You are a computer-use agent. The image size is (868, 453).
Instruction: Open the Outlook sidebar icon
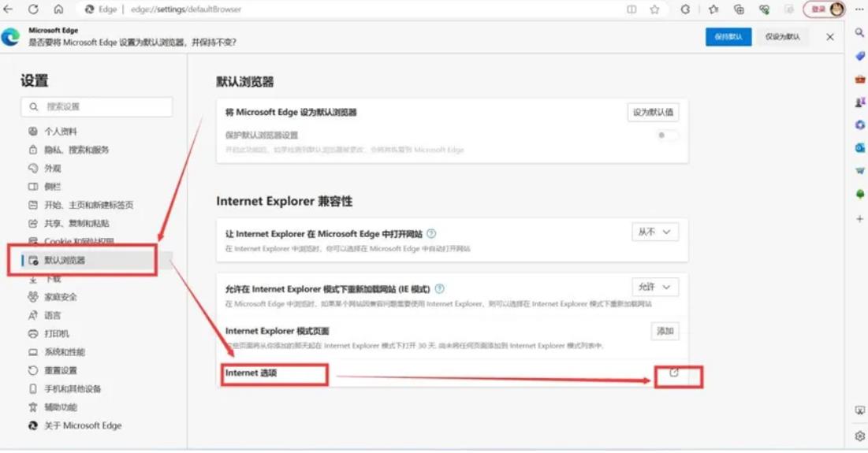point(859,147)
